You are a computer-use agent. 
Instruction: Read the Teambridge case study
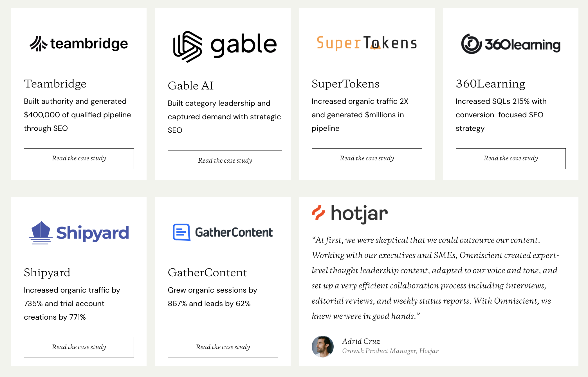coord(79,159)
